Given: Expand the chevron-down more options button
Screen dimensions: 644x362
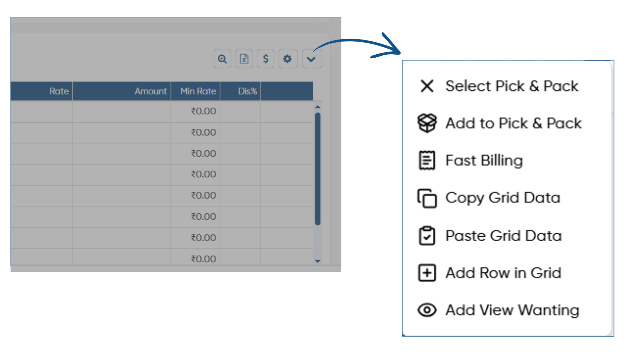Looking at the screenshot, I should coord(312,59).
